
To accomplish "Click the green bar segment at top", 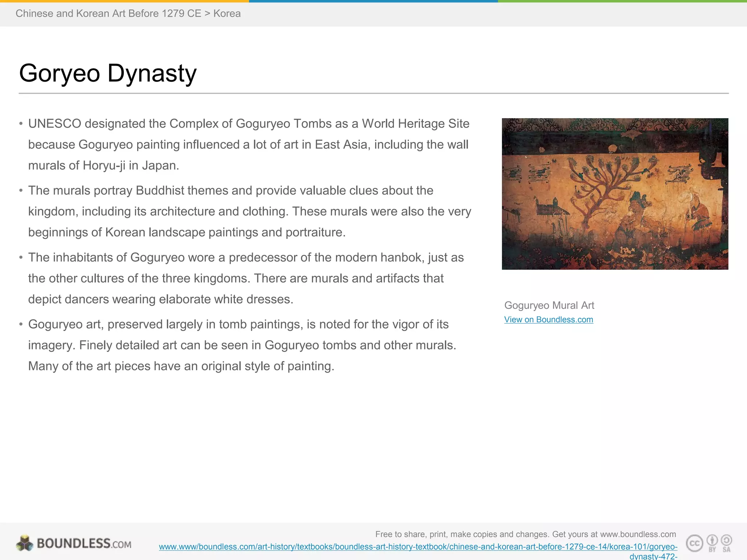I will point(622,1).
